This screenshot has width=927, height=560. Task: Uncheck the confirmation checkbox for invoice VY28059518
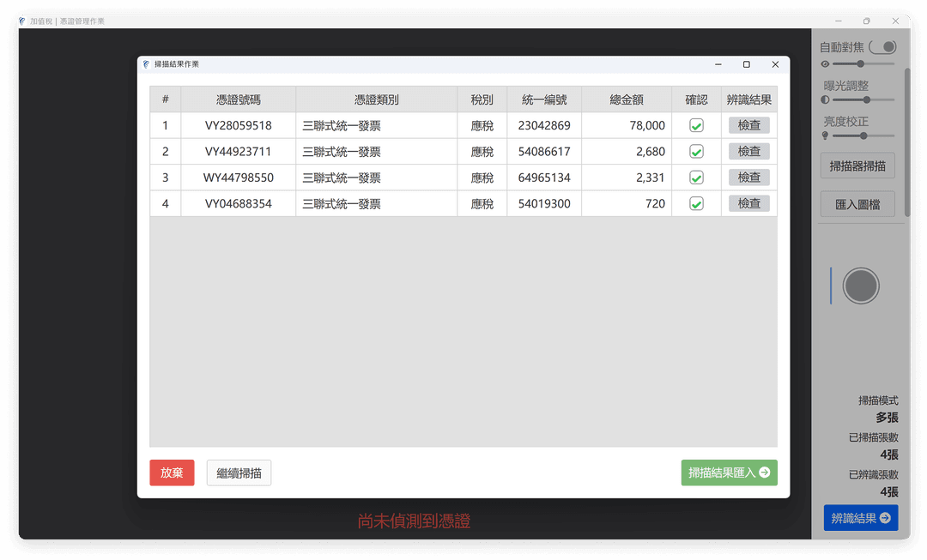695,124
